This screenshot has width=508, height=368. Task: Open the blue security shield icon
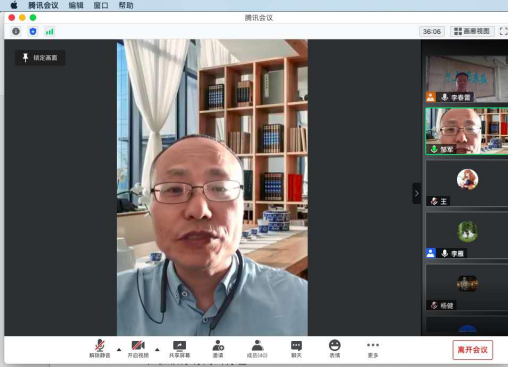(x=33, y=31)
